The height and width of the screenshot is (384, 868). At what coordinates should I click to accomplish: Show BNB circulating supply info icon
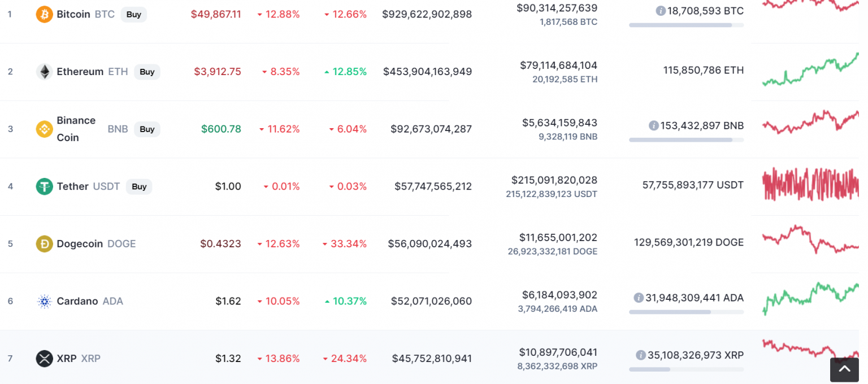click(x=653, y=125)
